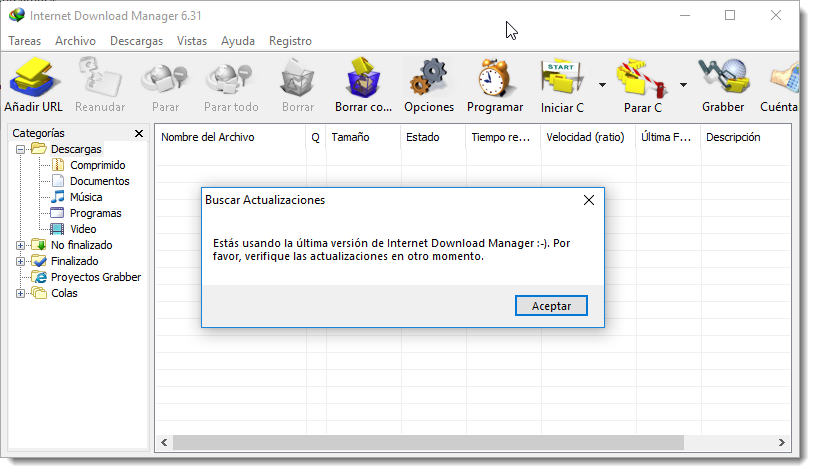Open the Programar clock icon
The image size is (815, 473).
[494, 78]
